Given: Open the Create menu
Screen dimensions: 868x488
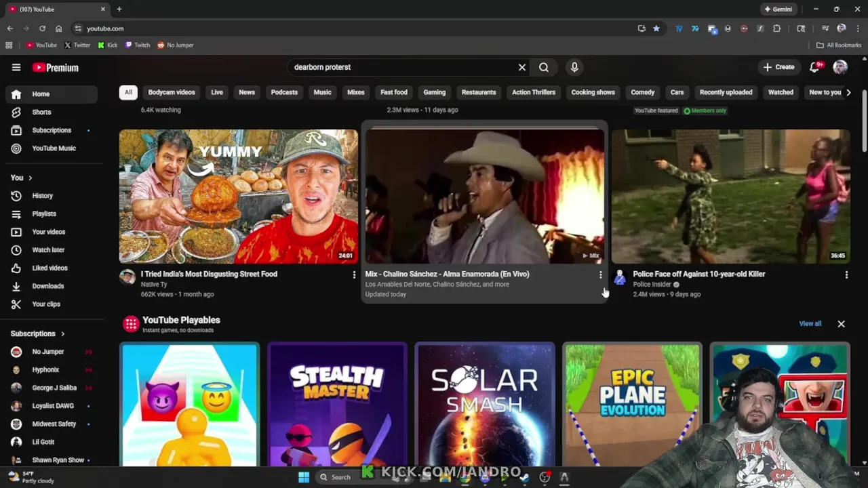Looking at the screenshot, I should 778,67.
